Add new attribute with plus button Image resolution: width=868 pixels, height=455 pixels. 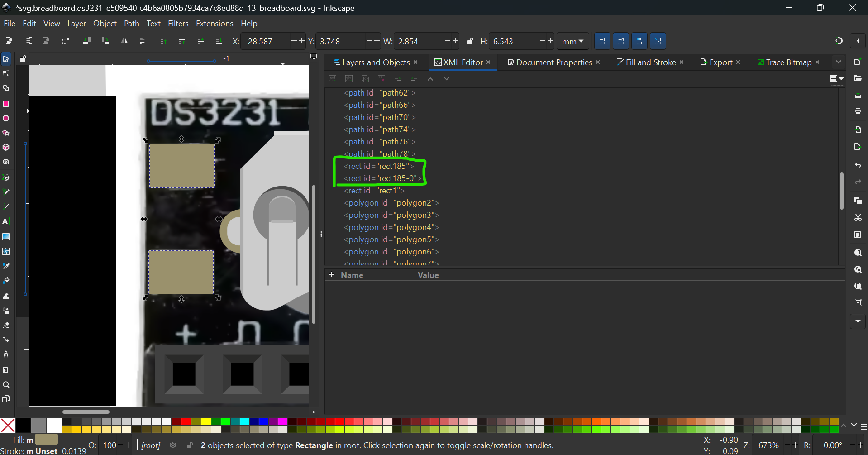click(331, 275)
